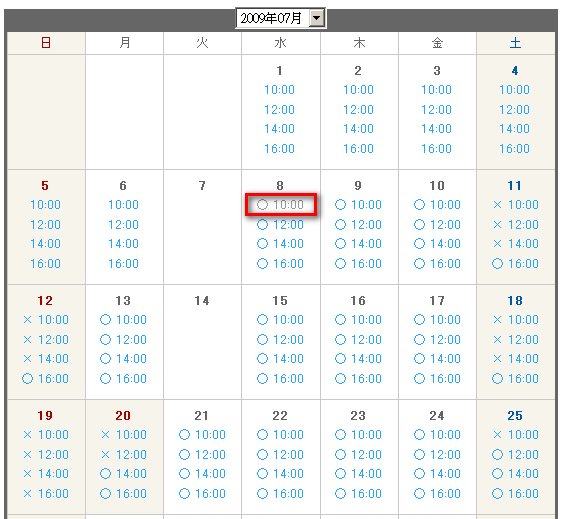Reserve the 16:00 slot on July 24

[437, 493]
